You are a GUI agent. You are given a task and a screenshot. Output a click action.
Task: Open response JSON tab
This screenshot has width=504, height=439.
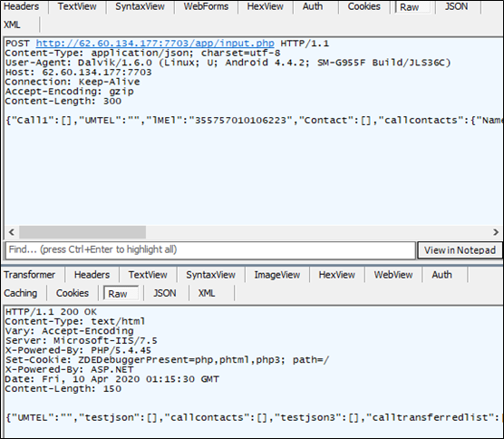tap(165, 293)
